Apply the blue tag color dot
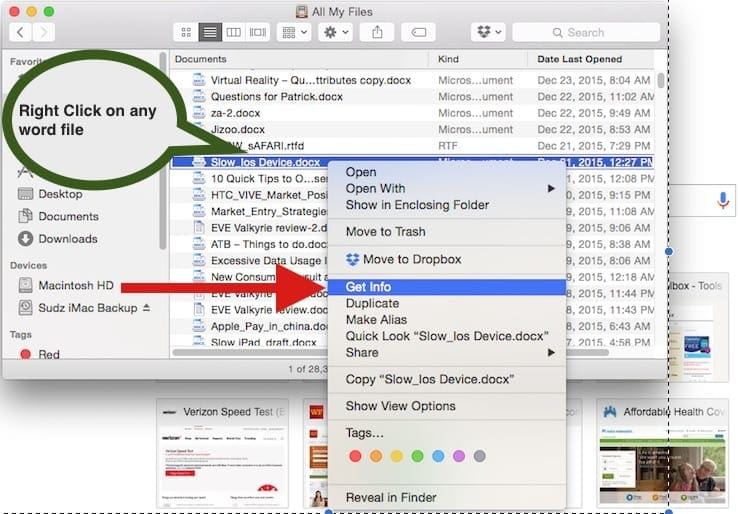This screenshot has height=514, width=740. [438, 456]
